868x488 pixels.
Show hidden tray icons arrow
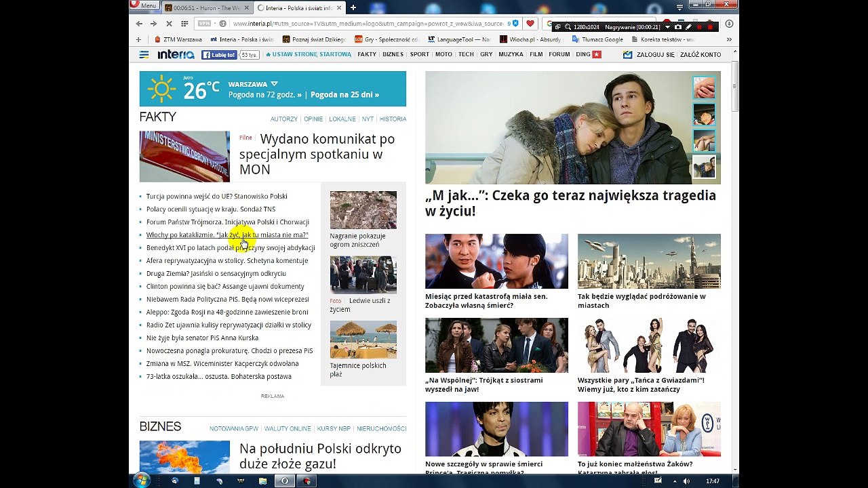click(675, 481)
